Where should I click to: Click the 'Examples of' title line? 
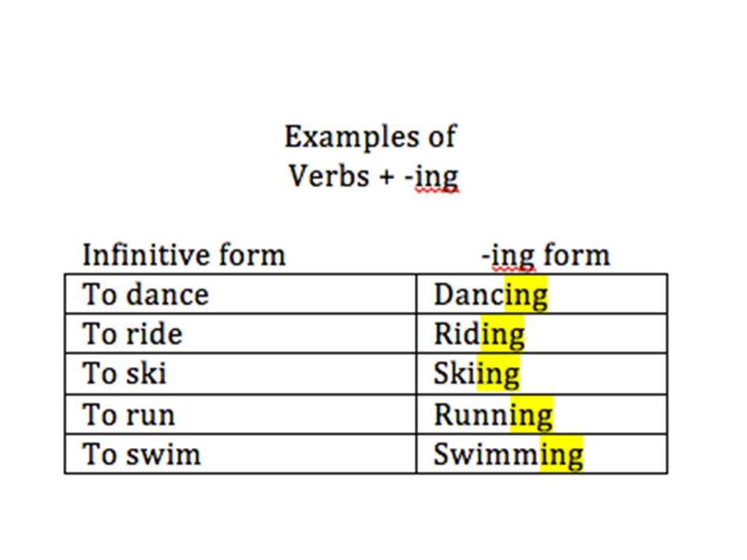(x=370, y=137)
